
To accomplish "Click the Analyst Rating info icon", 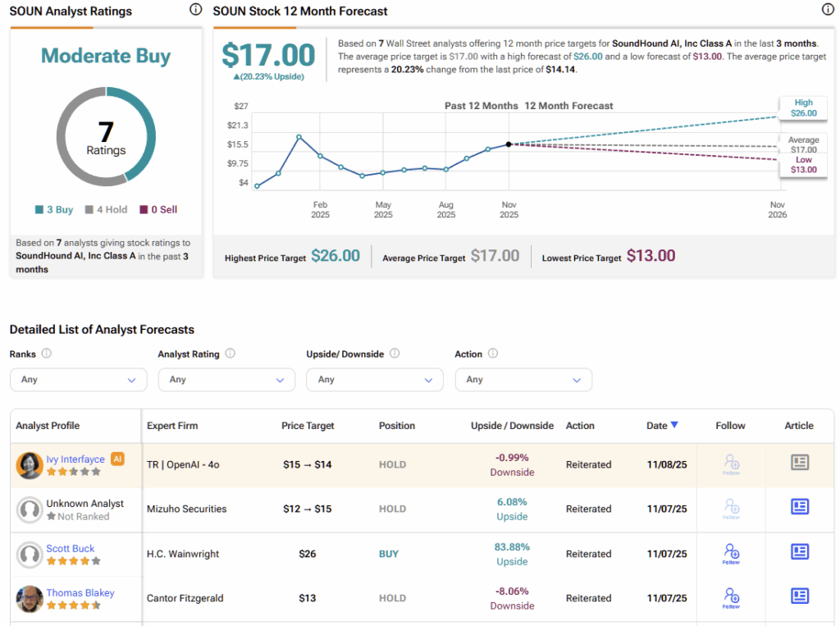I will click(x=231, y=354).
